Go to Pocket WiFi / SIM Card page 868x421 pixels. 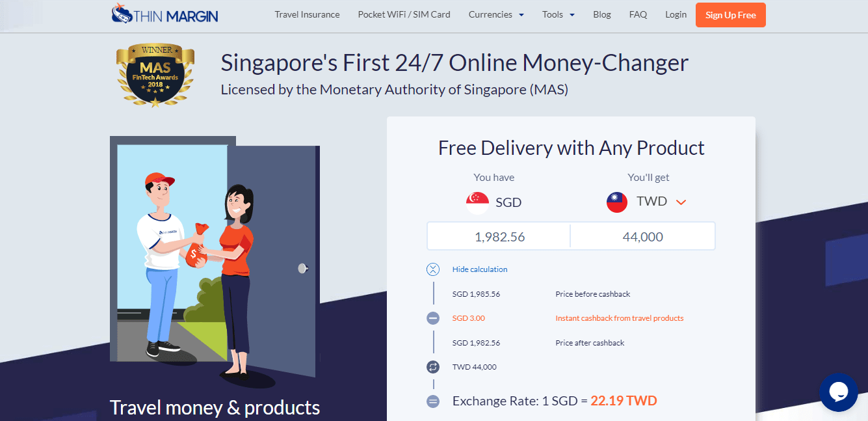click(404, 14)
